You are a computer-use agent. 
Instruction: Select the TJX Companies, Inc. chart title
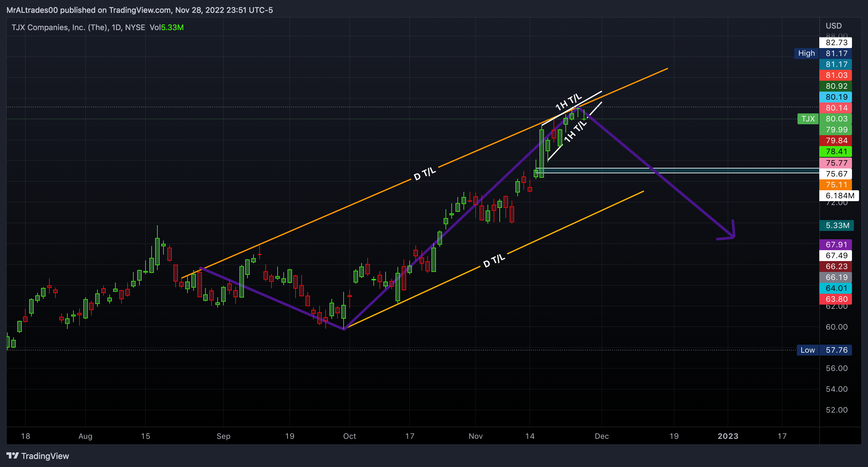point(78,27)
